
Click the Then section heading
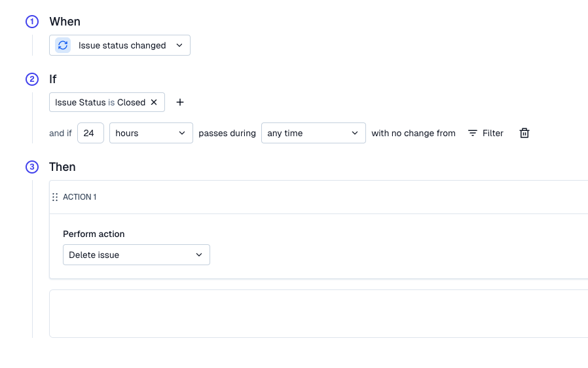click(x=62, y=167)
